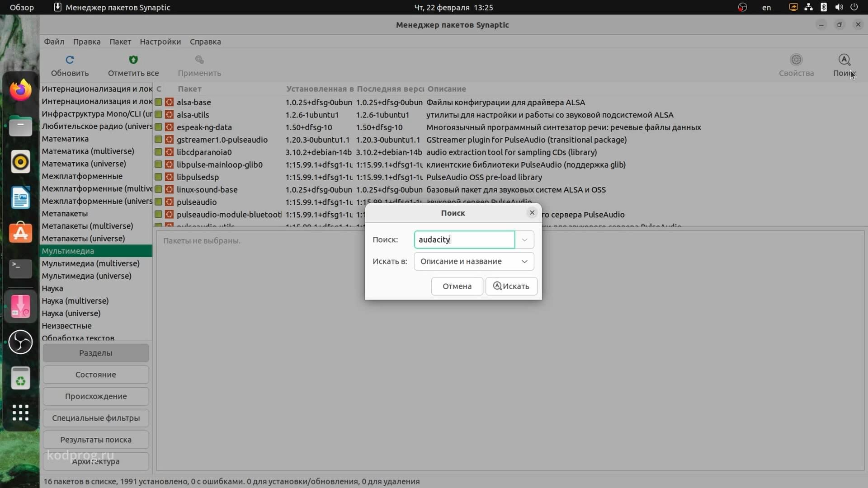This screenshot has width=868, height=488.
Task: Toggle status checkbox for linux-sound-base
Action: (x=158, y=189)
